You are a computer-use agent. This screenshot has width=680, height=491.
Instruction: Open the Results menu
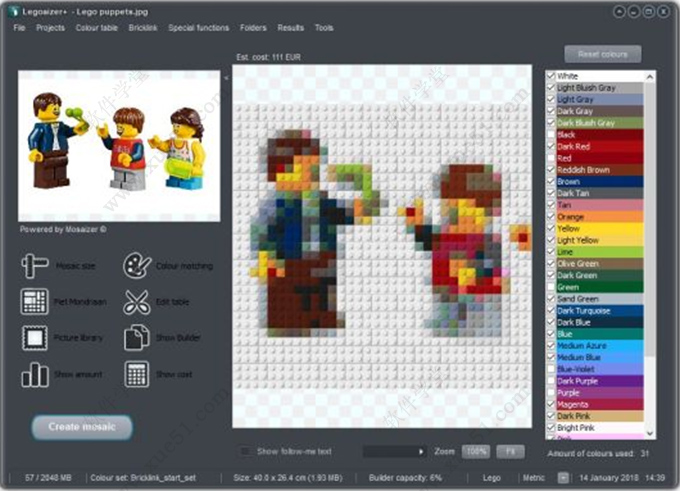pyautogui.click(x=291, y=28)
